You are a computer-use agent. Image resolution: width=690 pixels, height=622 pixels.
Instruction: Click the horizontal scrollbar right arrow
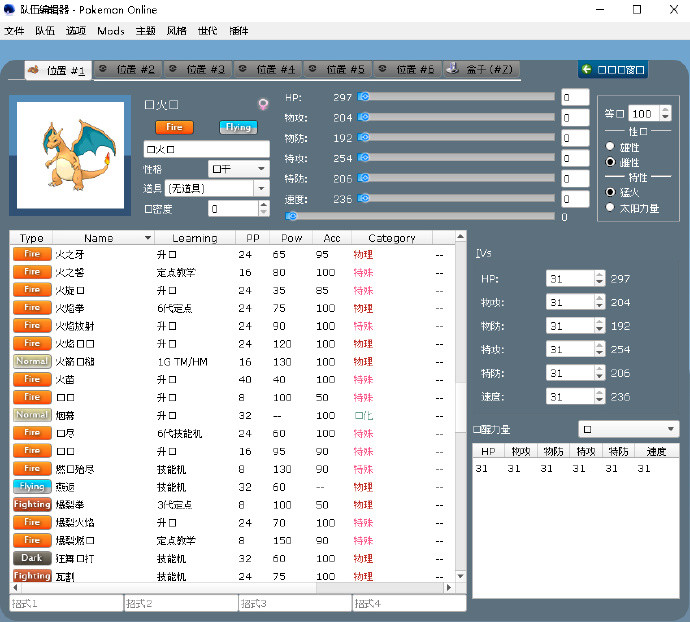point(449,587)
